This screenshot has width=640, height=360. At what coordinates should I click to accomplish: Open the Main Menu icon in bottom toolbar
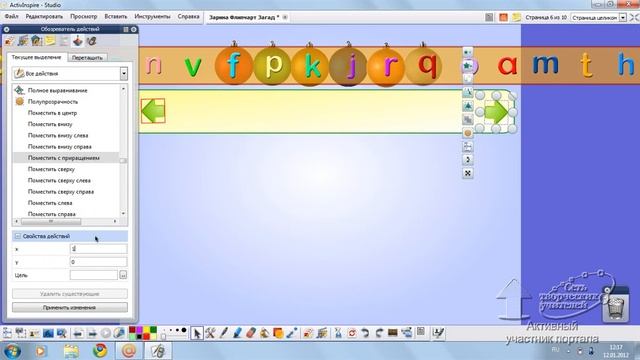pos(7,333)
